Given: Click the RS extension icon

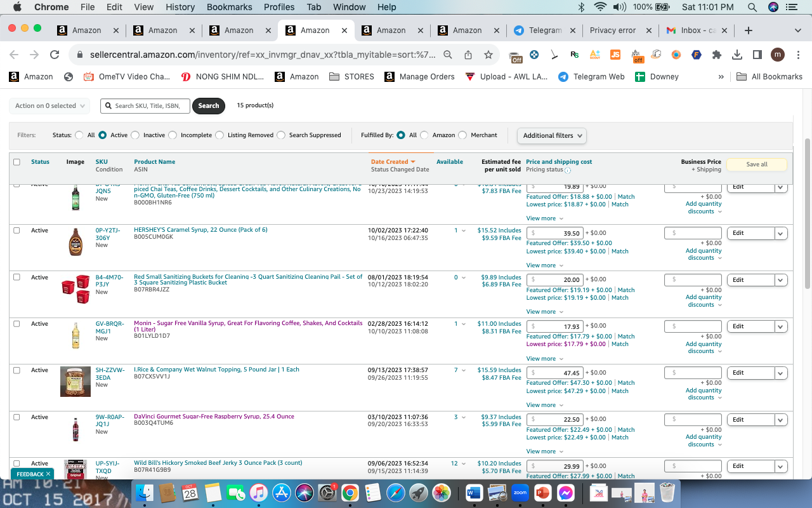Looking at the screenshot, I should click(x=574, y=55).
